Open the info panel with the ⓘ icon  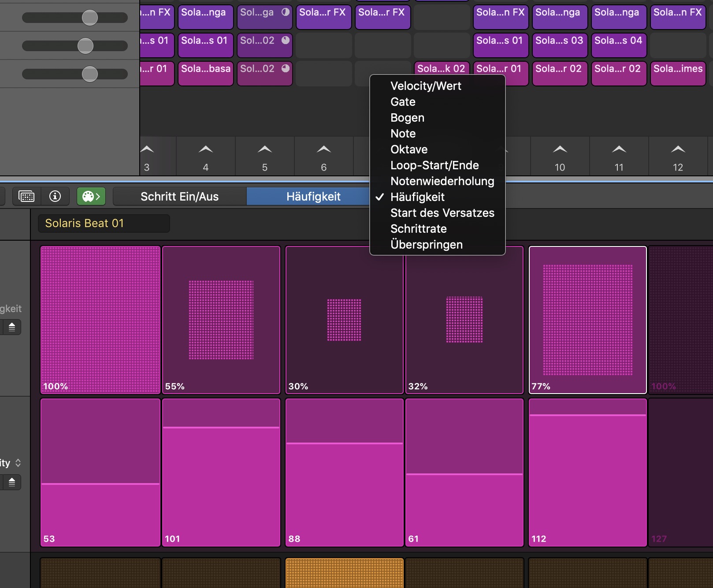coord(55,196)
